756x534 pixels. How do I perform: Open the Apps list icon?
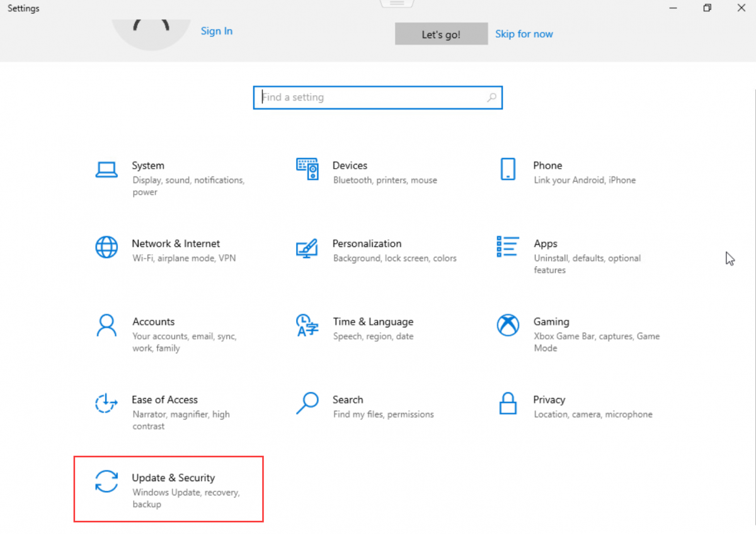point(508,246)
